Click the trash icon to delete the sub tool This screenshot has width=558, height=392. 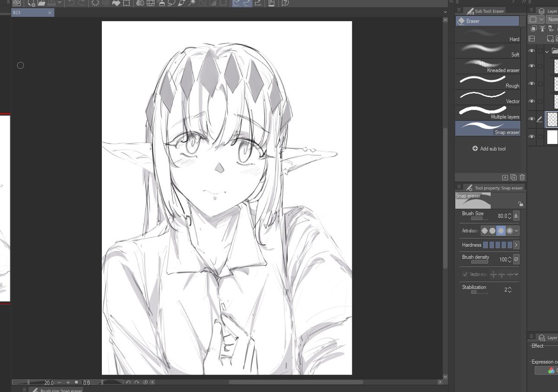[x=522, y=177]
